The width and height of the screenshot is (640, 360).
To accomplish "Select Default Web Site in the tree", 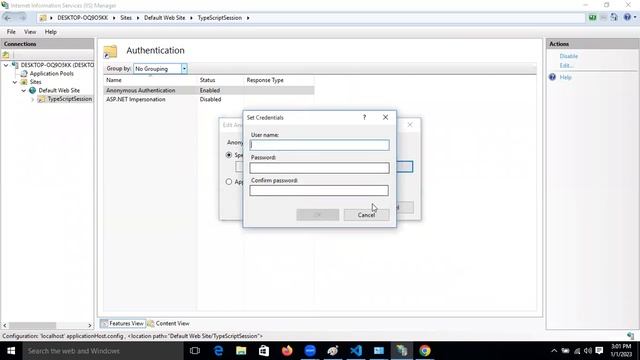I will click(59, 91).
